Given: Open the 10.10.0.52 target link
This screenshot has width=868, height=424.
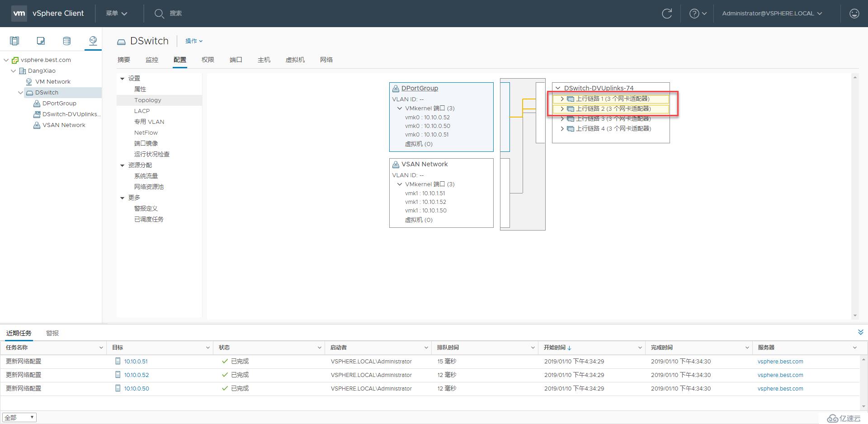Looking at the screenshot, I should click(137, 375).
